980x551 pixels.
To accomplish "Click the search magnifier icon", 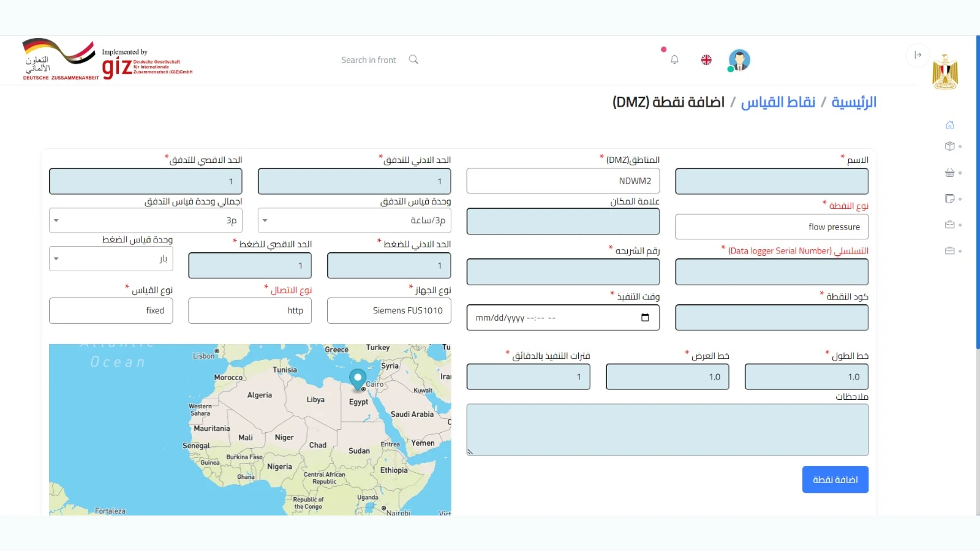I will 413,59.
